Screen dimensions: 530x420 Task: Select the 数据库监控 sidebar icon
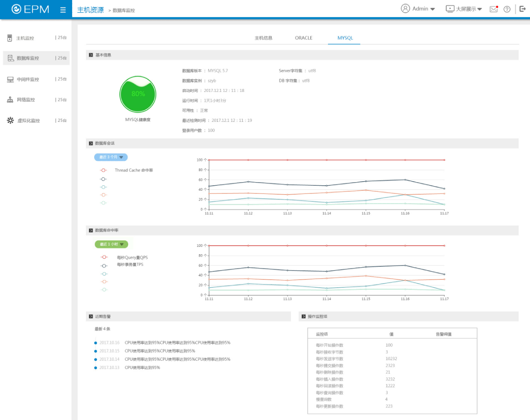10,58
